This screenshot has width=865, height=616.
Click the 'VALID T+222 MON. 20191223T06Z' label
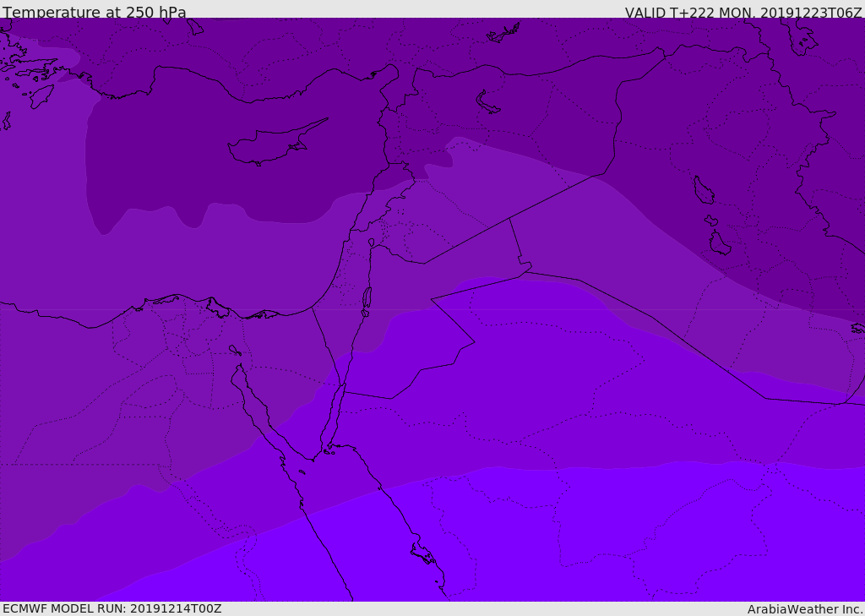coord(743,13)
